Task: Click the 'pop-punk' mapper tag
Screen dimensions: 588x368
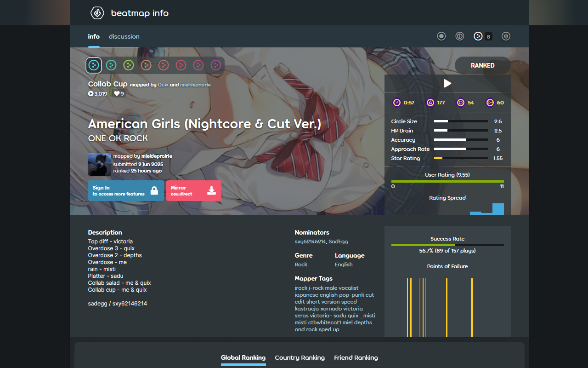Action: tap(352, 295)
